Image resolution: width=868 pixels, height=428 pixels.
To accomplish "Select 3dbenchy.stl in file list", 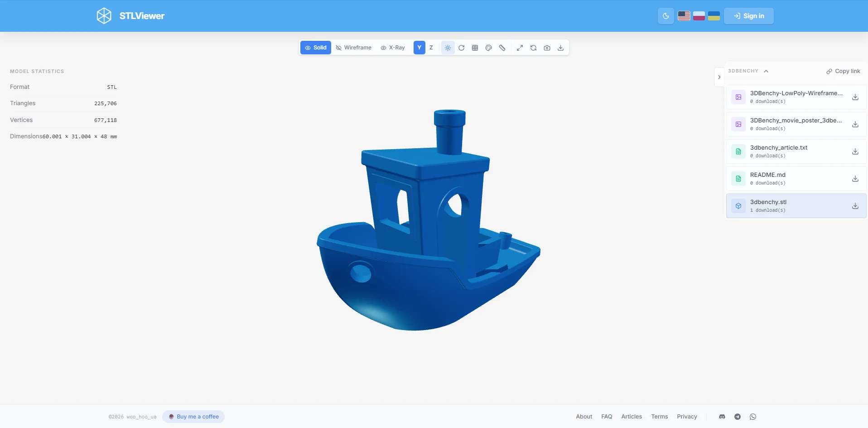I will point(796,206).
